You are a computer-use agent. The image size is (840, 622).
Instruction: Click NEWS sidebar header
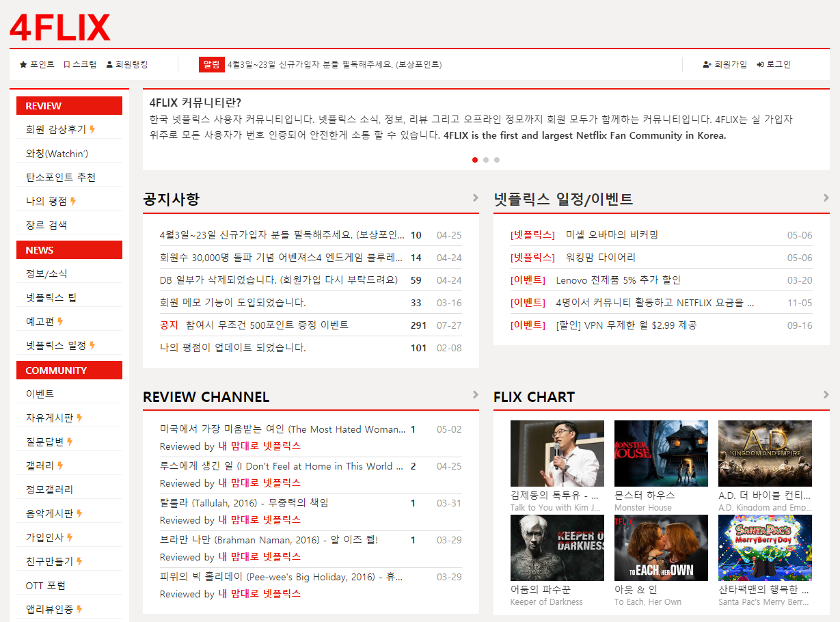pos(70,250)
